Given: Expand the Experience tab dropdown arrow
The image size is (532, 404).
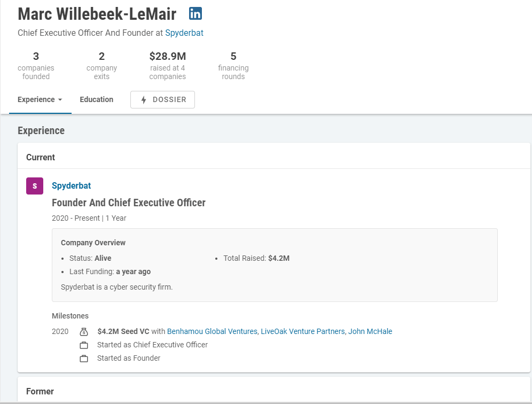Looking at the screenshot, I should pos(60,100).
